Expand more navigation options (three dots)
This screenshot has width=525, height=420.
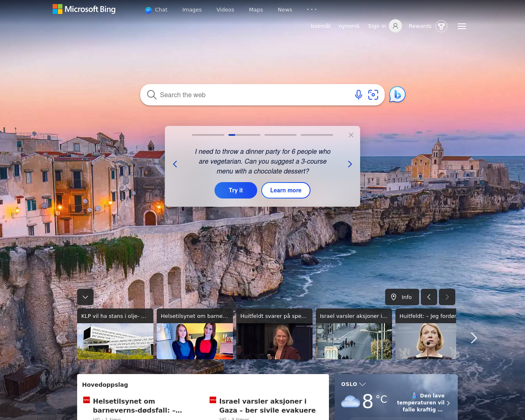pos(312,9)
